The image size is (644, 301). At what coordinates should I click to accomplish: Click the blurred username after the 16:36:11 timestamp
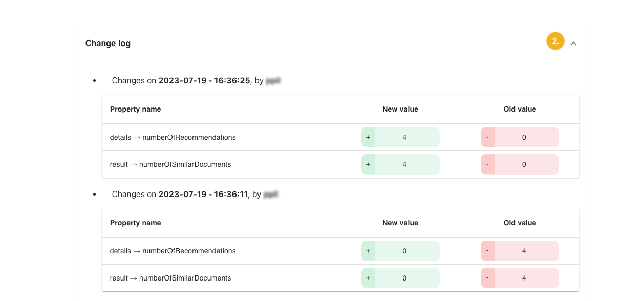(x=271, y=194)
